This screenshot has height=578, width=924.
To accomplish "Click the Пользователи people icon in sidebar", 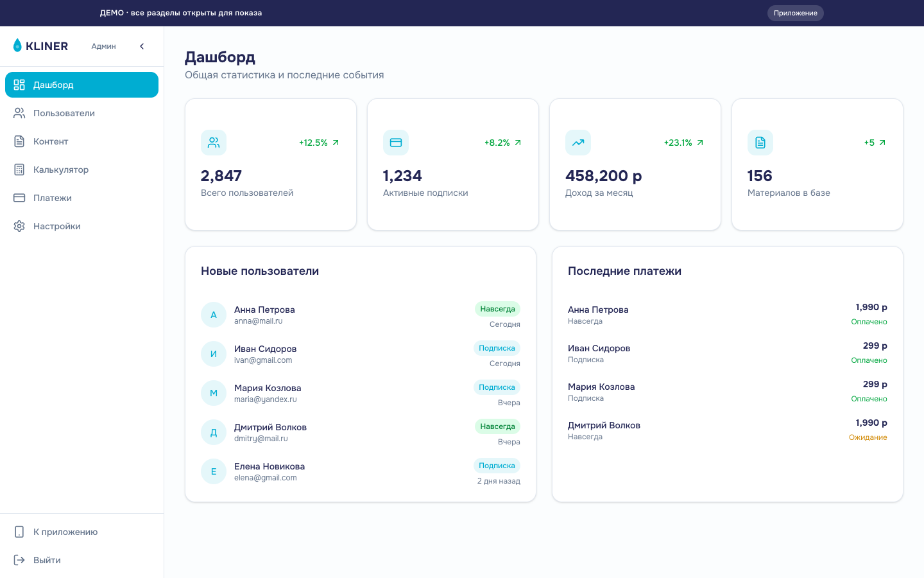I will pyautogui.click(x=19, y=113).
